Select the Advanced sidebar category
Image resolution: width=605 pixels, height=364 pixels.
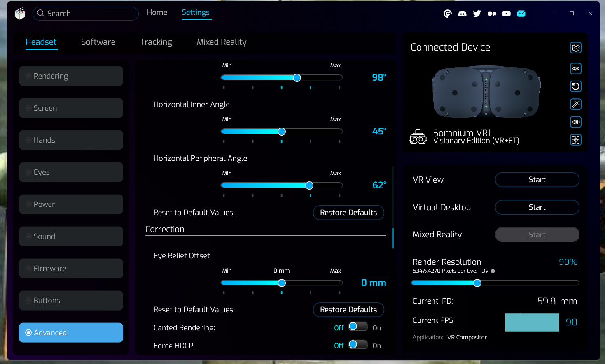click(x=71, y=333)
